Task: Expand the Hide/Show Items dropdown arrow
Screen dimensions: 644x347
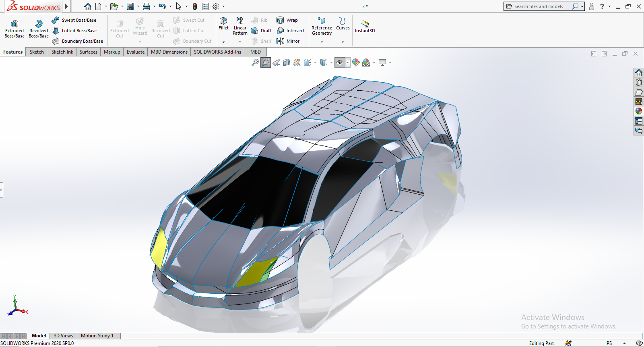Action: coord(347,62)
